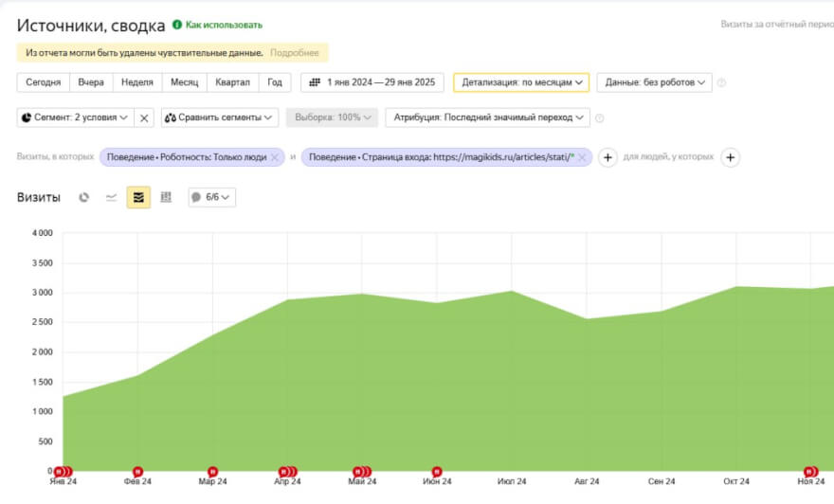The width and height of the screenshot is (834, 504).
Task: Add a people condition with the last plus icon
Action: (x=730, y=157)
